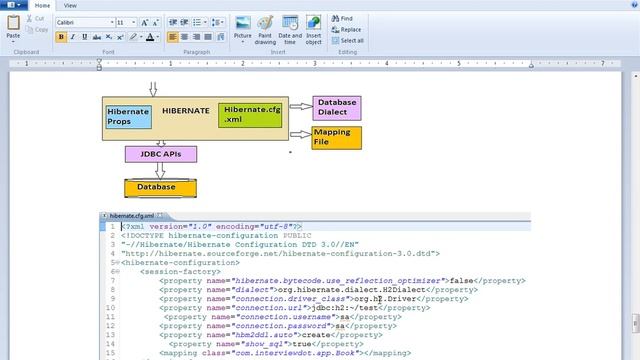Open WordPad Help icon
The height and width of the screenshot is (360, 640).
click(634, 5)
